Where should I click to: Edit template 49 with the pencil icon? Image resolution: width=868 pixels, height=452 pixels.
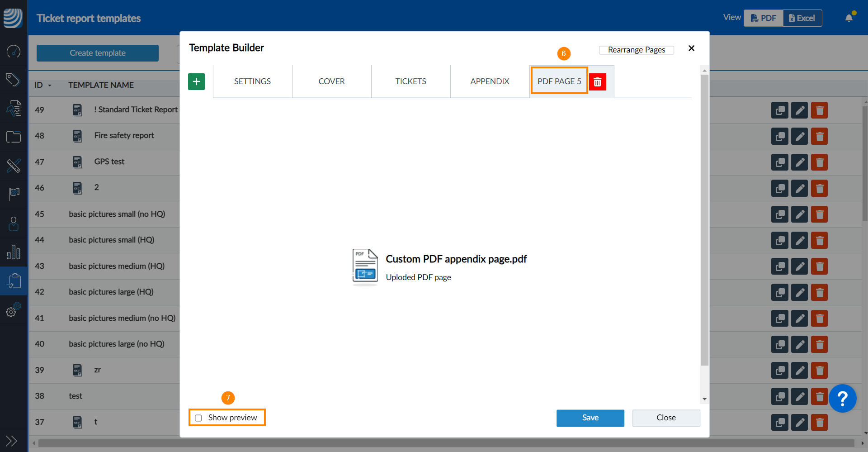(799, 110)
